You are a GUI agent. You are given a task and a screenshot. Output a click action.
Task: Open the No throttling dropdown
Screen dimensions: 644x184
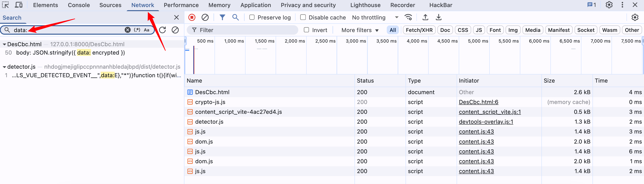375,17
